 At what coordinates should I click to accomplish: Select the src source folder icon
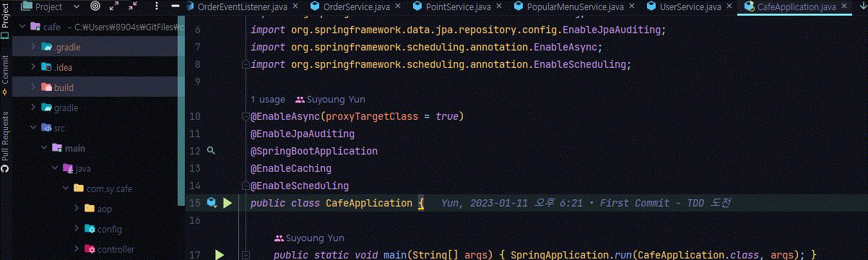(47, 128)
